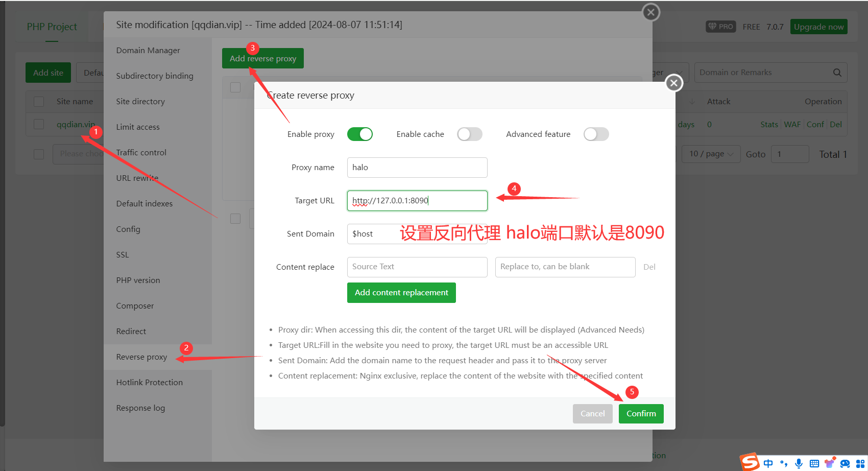868x471 pixels.
Task: Click the PRO diamond badge
Action: tap(720, 27)
